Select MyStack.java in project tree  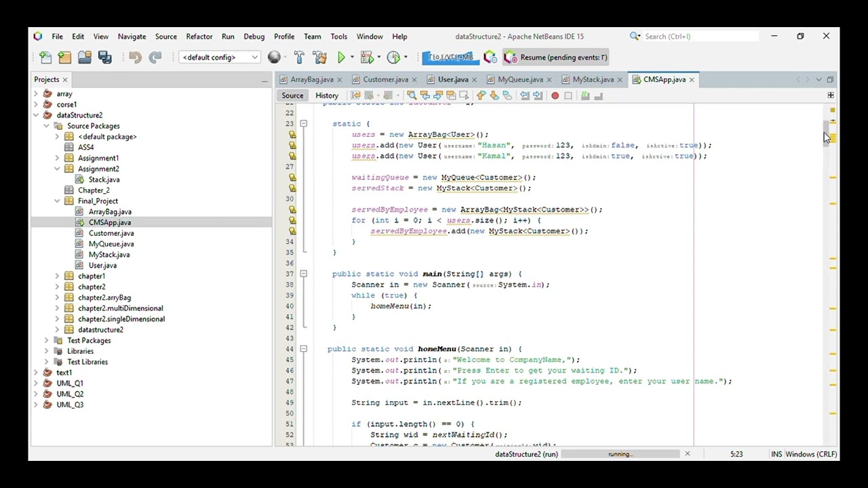point(109,255)
